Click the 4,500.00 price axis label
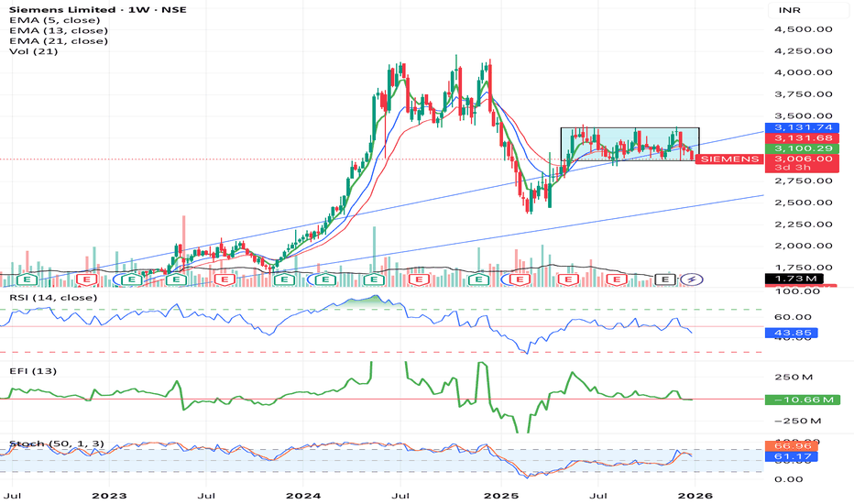This screenshot has width=854, height=504. (x=804, y=29)
